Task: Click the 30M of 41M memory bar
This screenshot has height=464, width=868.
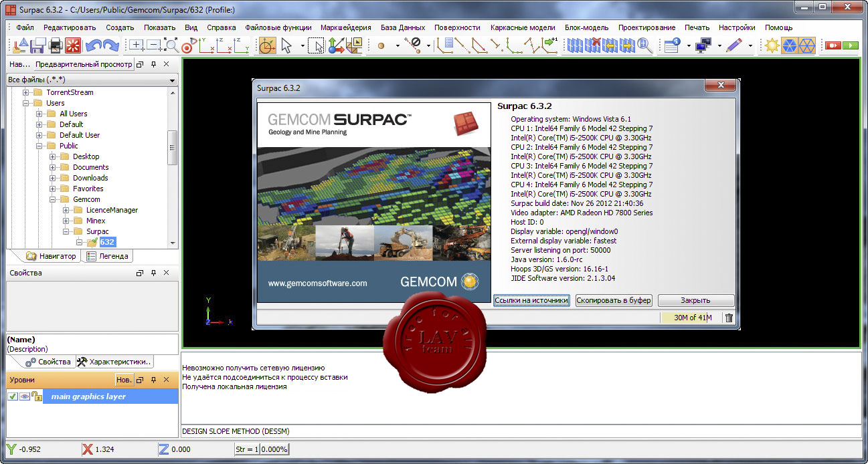Action: pos(691,318)
